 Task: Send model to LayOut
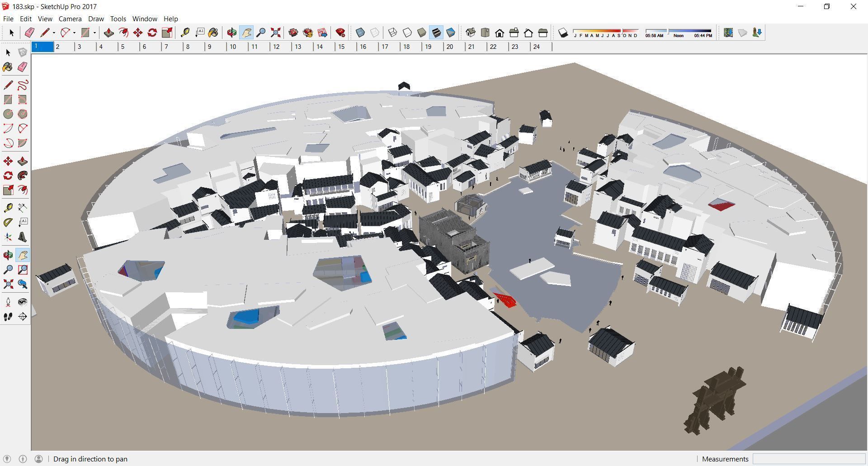[322, 33]
